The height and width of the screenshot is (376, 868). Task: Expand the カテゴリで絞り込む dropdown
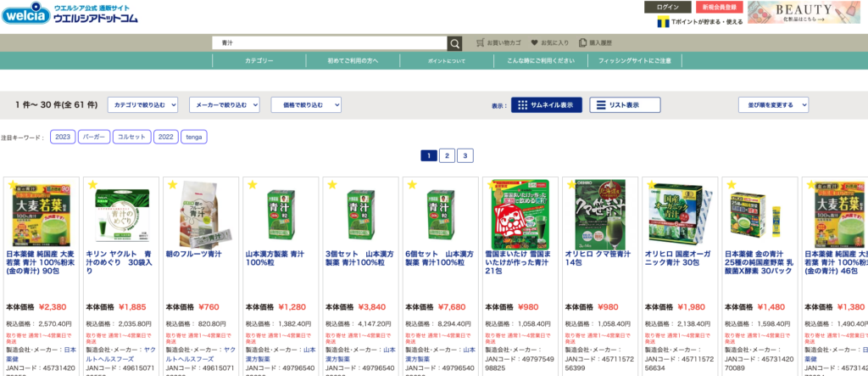pos(142,104)
